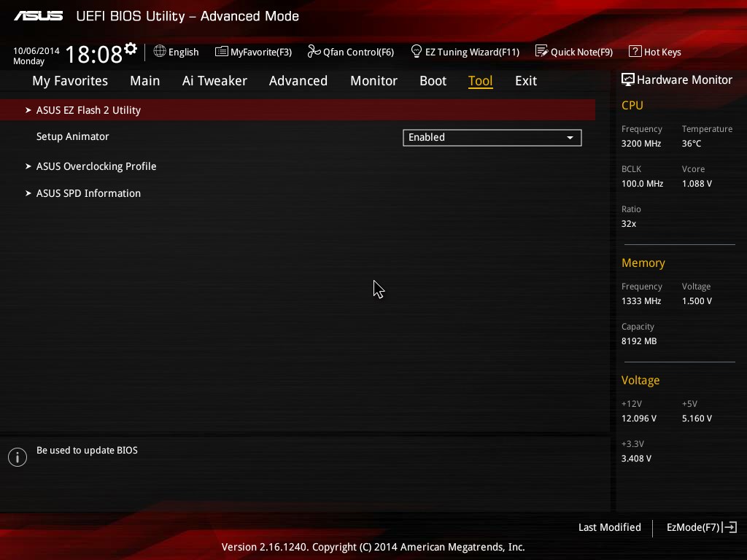Click arrow beside ASUS EZ Flash 2 Utility

(x=28, y=110)
